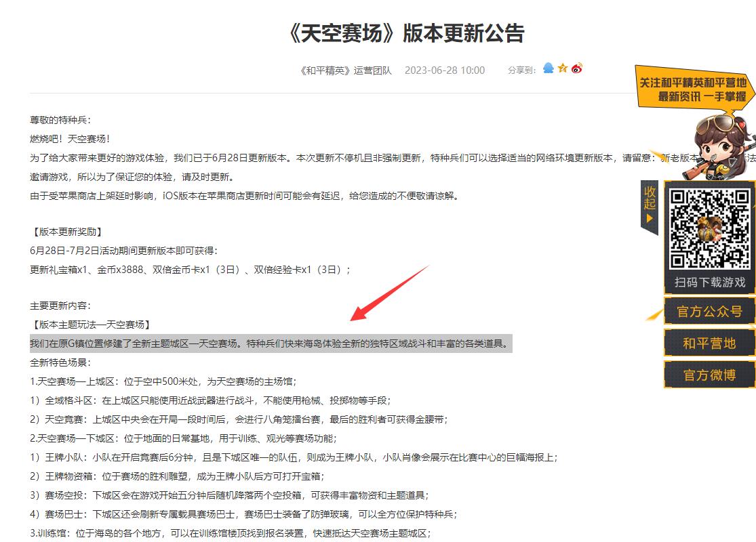Share to Qzone with the star icon
The width and height of the screenshot is (756, 542).
click(x=563, y=68)
